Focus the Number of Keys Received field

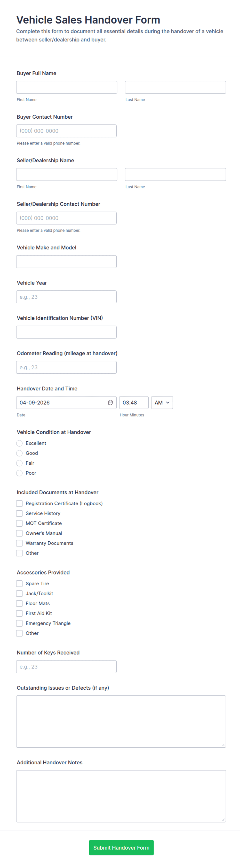(x=66, y=666)
